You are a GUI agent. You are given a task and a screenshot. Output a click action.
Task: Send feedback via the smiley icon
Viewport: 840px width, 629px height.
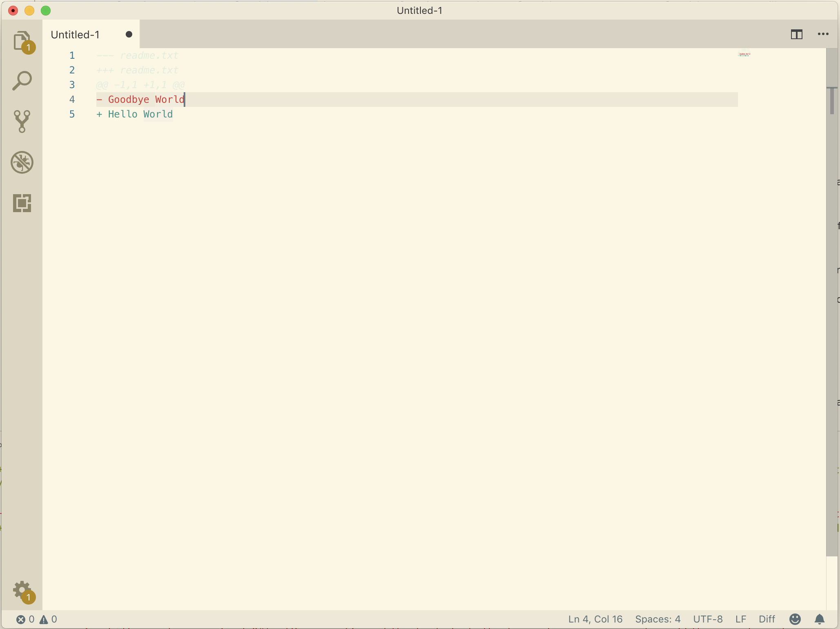pyautogui.click(x=794, y=619)
